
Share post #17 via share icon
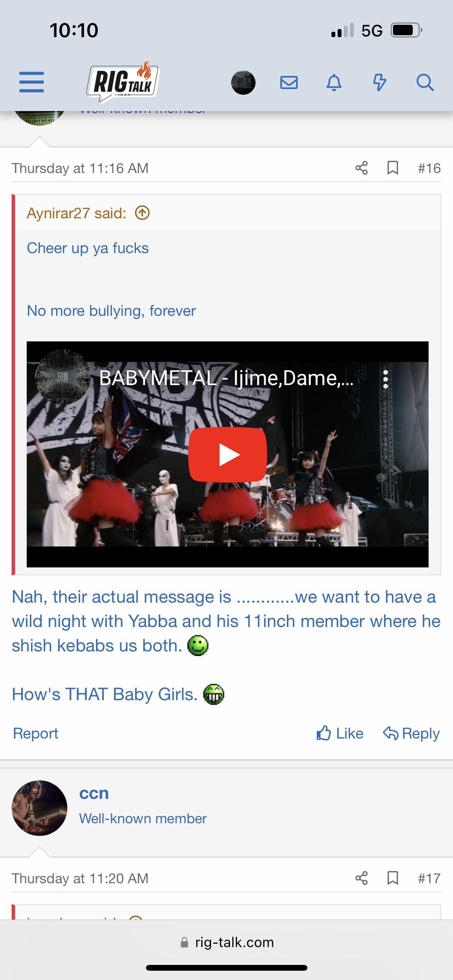pyautogui.click(x=362, y=878)
